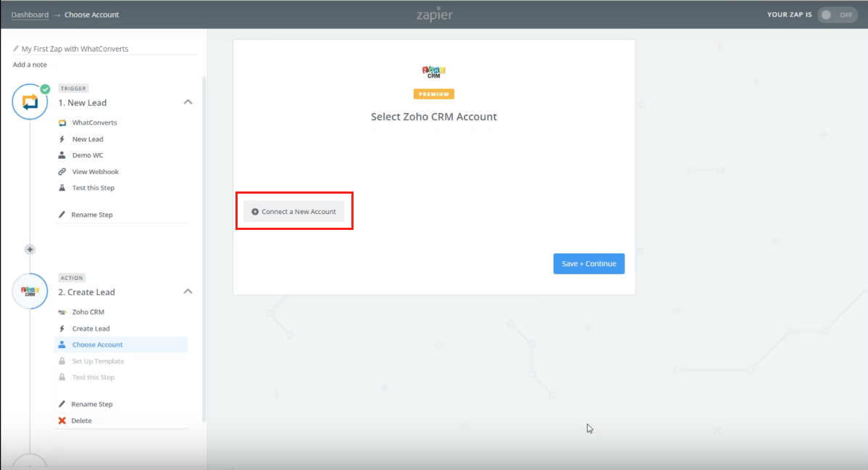Click small Zoho CRM icon in action list
Image resolution: width=868 pixels, height=470 pixels.
pos(62,312)
